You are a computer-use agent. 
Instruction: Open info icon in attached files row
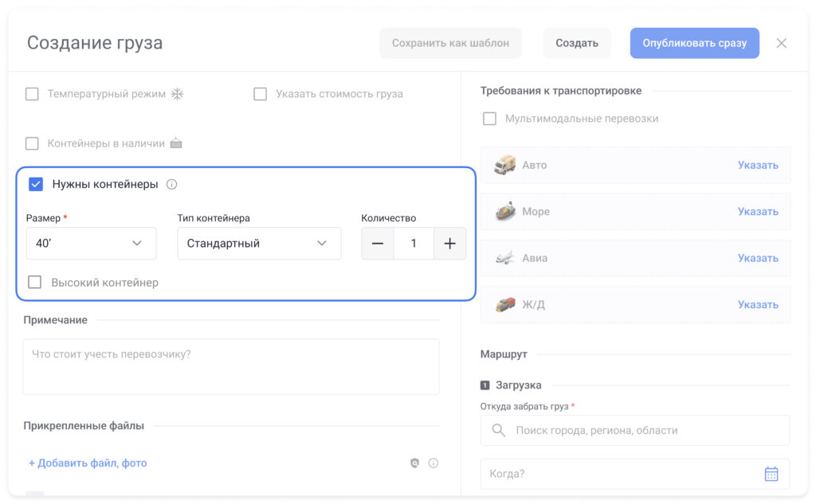click(x=433, y=463)
